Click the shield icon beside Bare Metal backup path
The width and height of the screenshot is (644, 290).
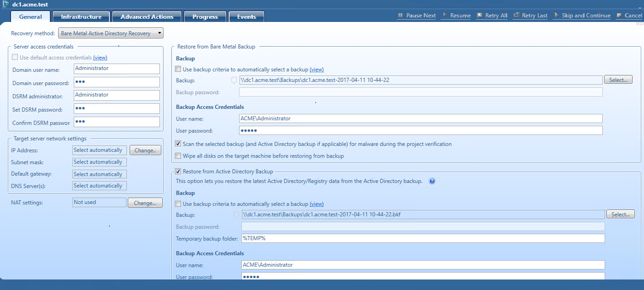[x=234, y=80]
